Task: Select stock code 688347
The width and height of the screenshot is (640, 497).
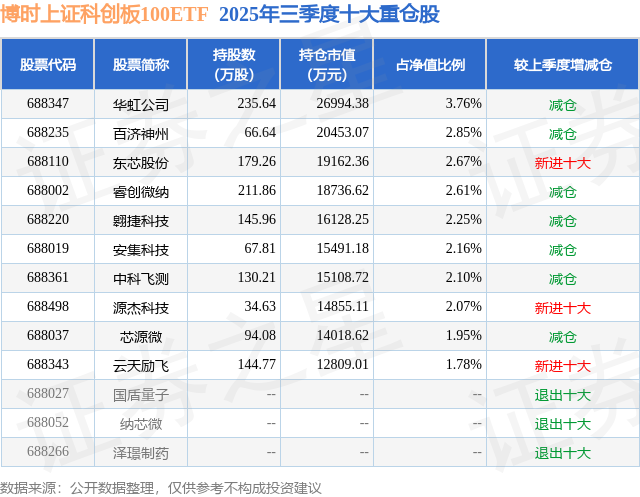Action: tap(48, 104)
